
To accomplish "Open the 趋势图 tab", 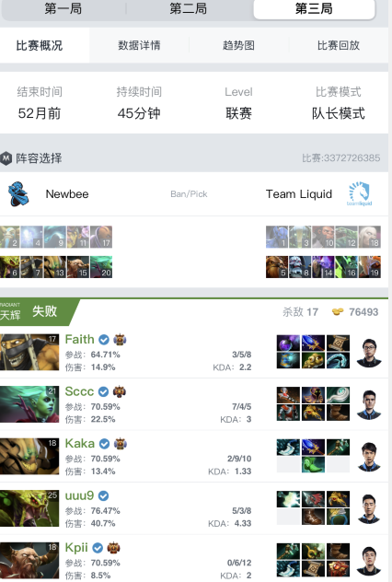I will (238, 45).
